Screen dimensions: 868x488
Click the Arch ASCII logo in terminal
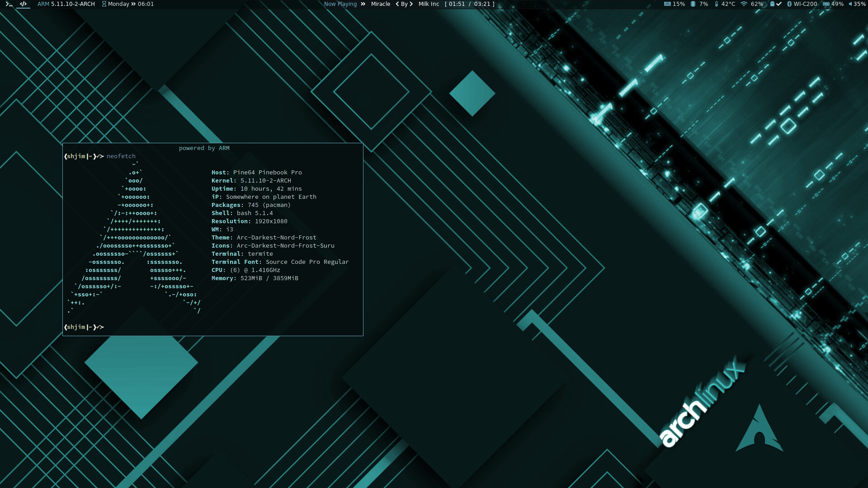[x=134, y=238]
